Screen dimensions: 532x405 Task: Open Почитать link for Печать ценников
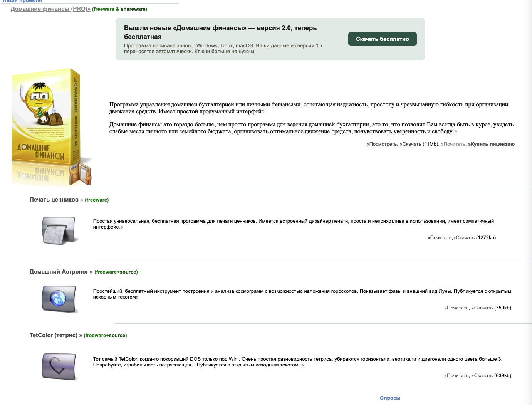point(440,238)
